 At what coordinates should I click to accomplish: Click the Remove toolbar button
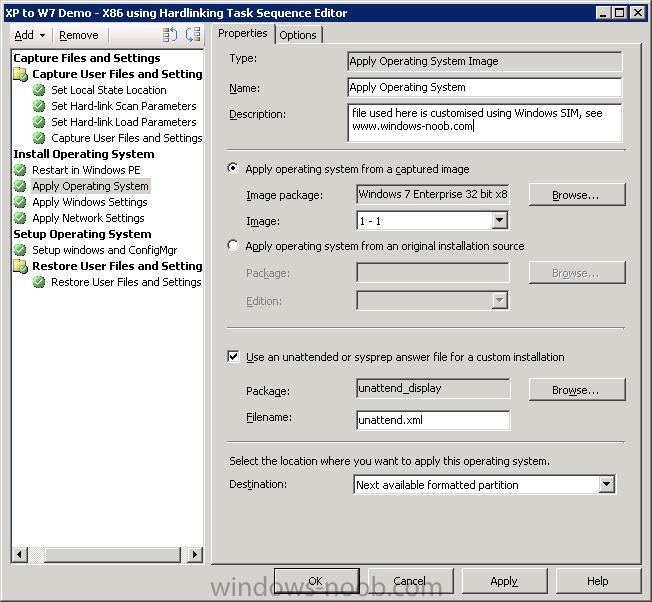coord(79,35)
